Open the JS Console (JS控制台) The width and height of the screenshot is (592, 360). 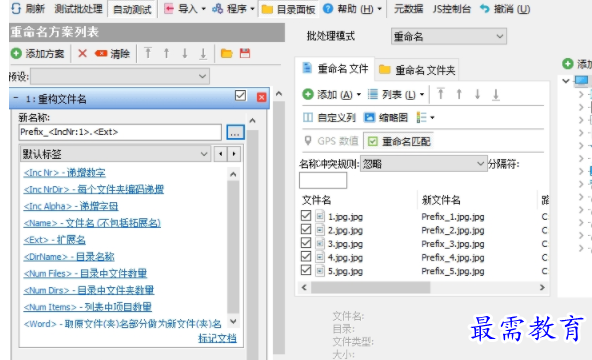click(452, 9)
